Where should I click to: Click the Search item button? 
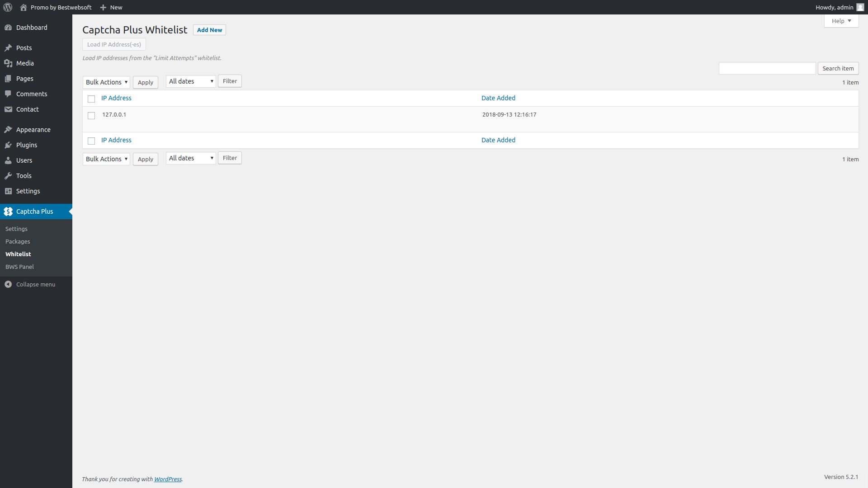click(x=838, y=68)
